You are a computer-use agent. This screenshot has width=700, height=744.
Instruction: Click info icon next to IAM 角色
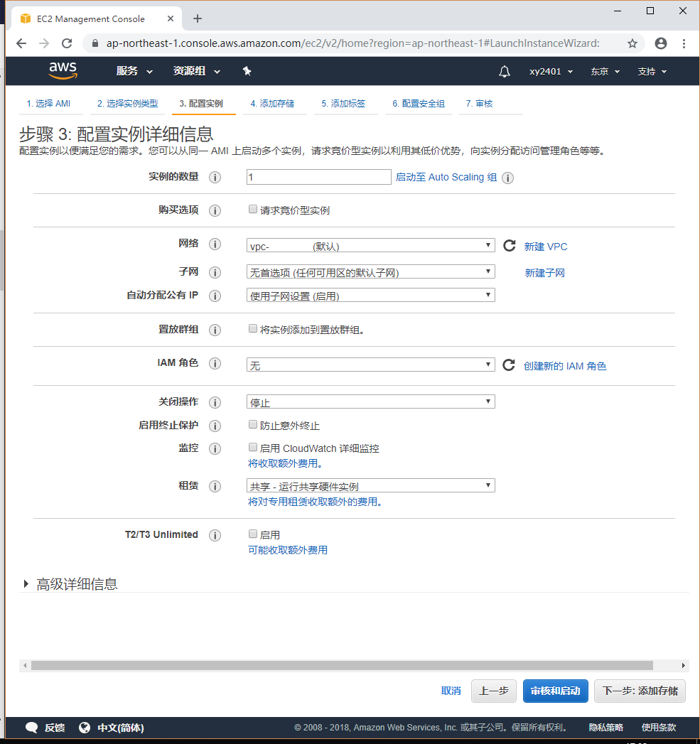click(215, 363)
